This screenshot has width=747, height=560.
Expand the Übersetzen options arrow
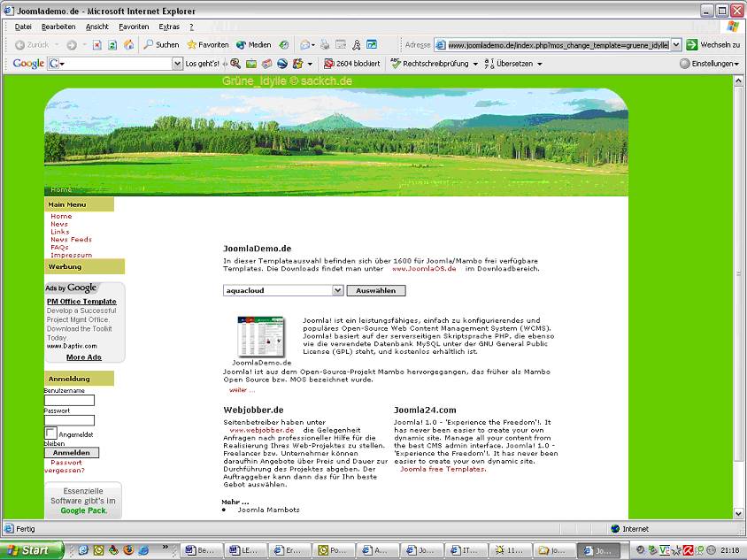(x=540, y=64)
